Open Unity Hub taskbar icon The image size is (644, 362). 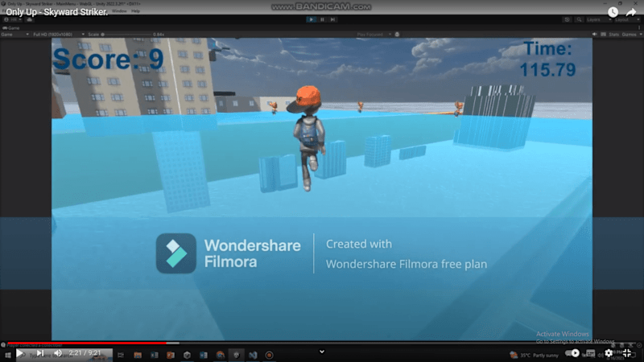[x=187, y=355]
